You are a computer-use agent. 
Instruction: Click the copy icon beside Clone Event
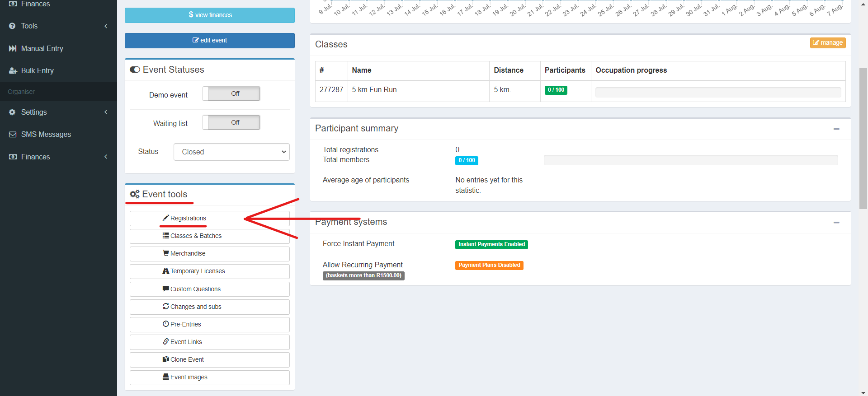[166, 359]
